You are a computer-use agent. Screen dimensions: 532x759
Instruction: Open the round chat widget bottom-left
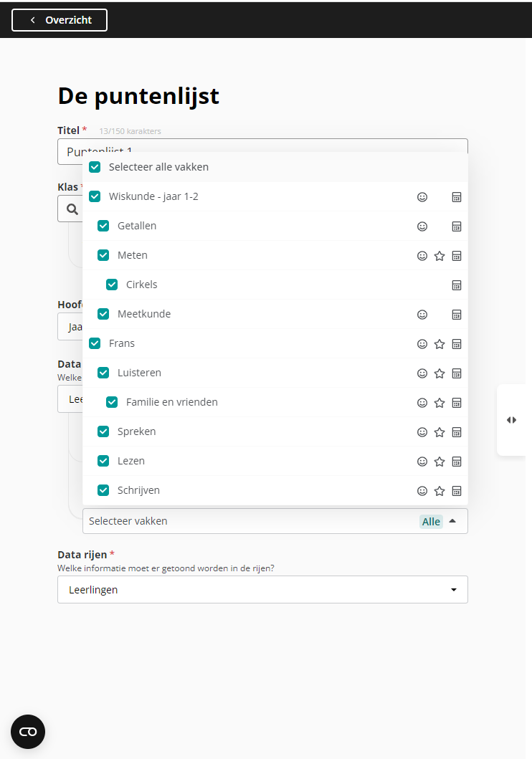28,732
